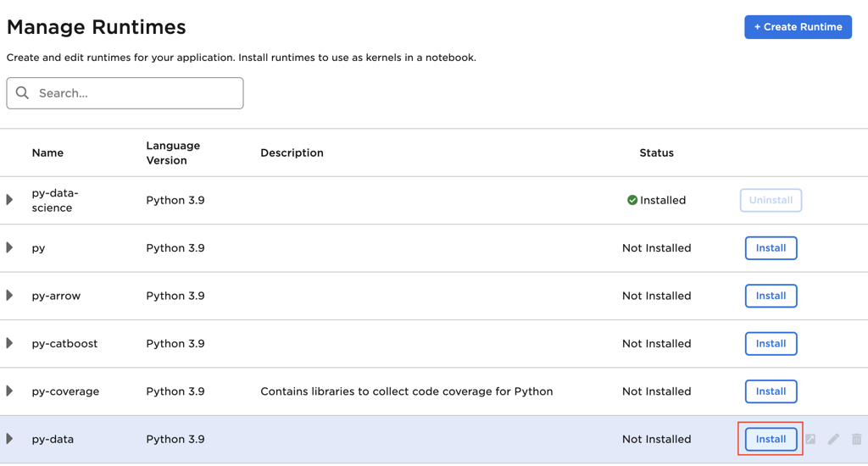This screenshot has width=868, height=466.
Task: Install the py-coverage runtime
Action: point(771,391)
